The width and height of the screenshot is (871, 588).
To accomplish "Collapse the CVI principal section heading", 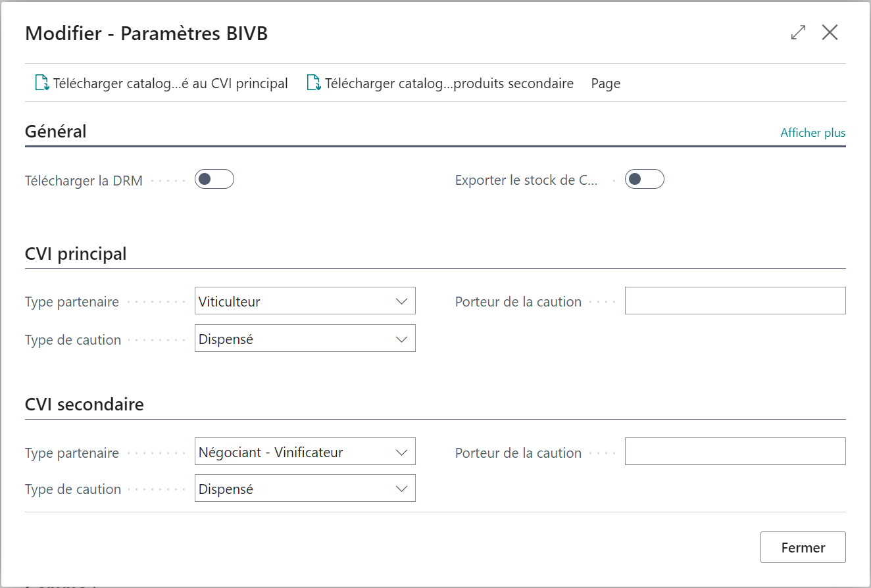I will point(76,254).
